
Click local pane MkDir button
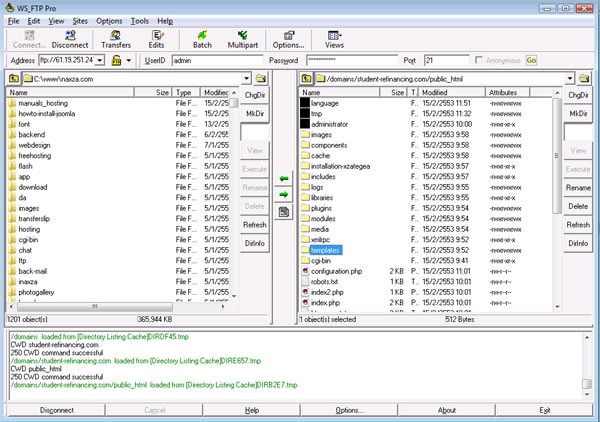click(x=255, y=113)
